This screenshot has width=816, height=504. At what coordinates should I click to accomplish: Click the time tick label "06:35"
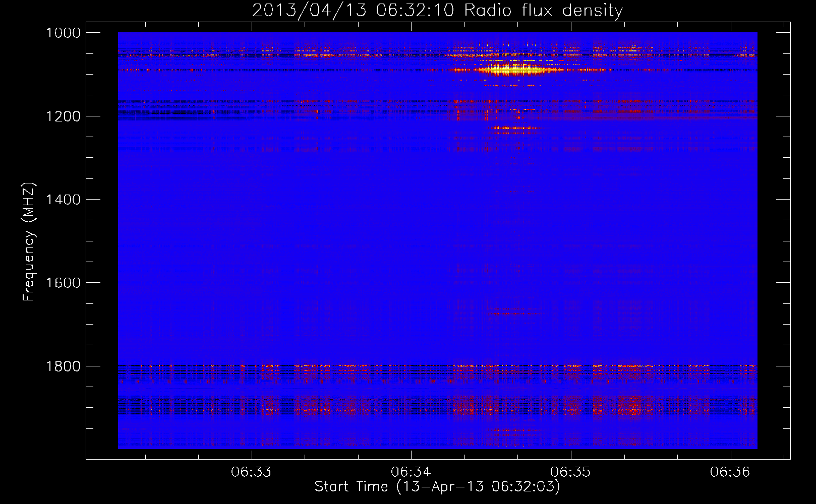pos(570,472)
